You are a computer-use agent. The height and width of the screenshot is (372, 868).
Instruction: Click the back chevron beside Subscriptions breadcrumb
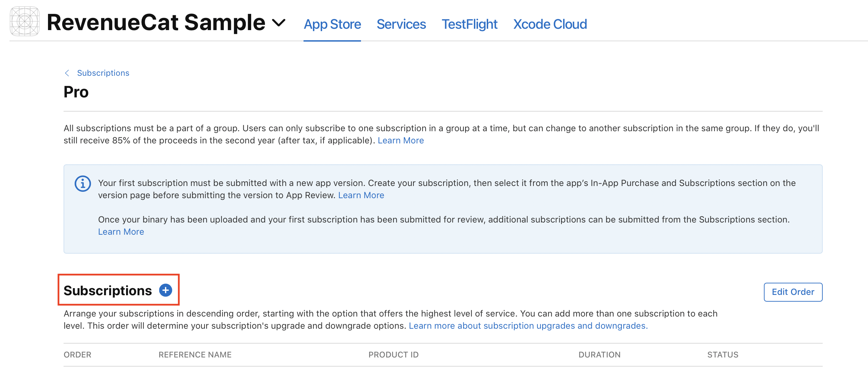67,73
